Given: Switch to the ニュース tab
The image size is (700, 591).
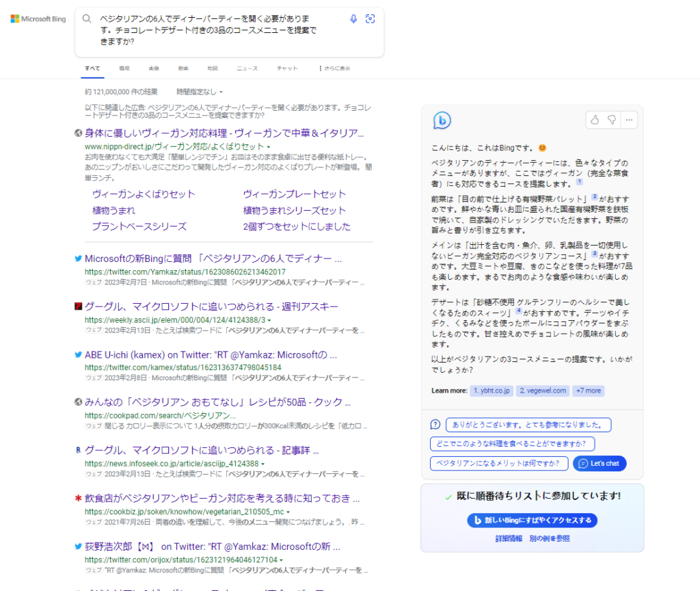Looking at the screenshot, I should [x=247, y=68].
